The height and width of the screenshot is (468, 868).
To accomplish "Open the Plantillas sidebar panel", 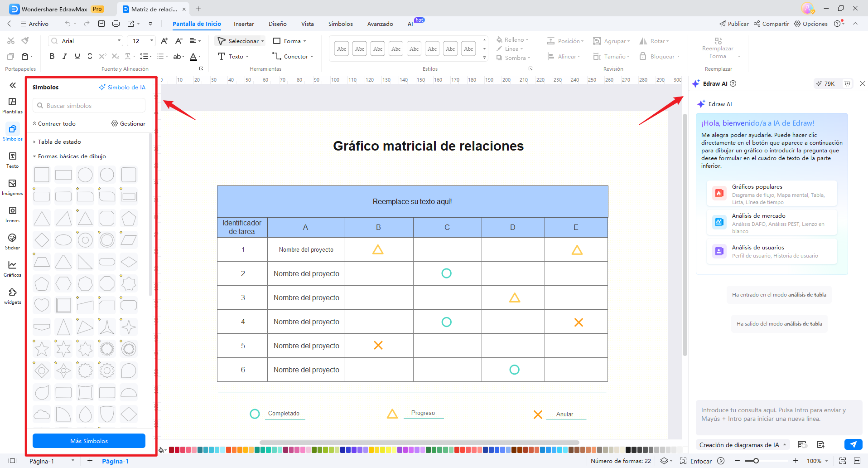I will pos(12,106).
